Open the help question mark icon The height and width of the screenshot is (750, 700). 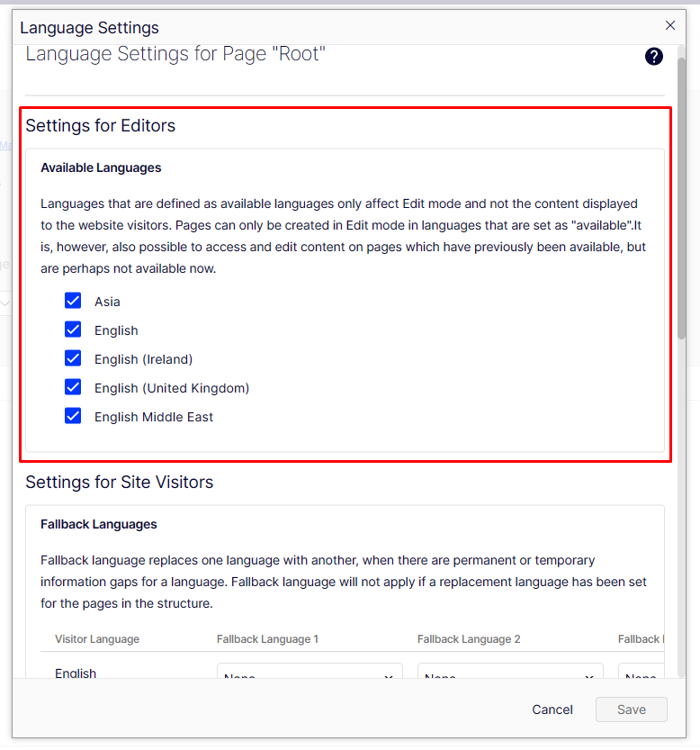point(654,57)
